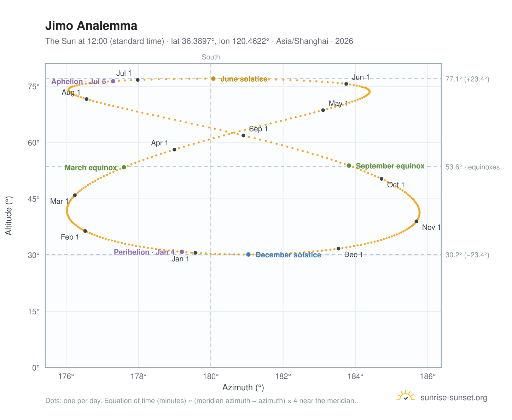Image resolution: width=512 pixels, height=420 pixels.
Task: Select the Perihelion Jan 4 purple dot
Action: point(182,252)
